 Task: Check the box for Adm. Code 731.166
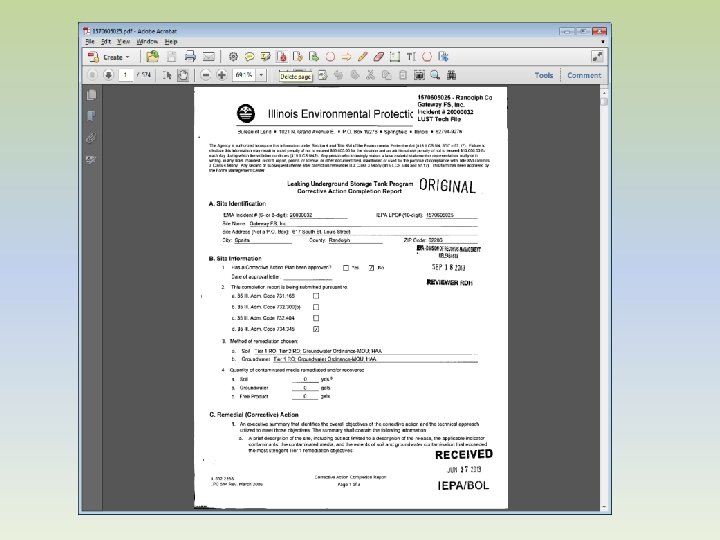click(x=316, y=296)
